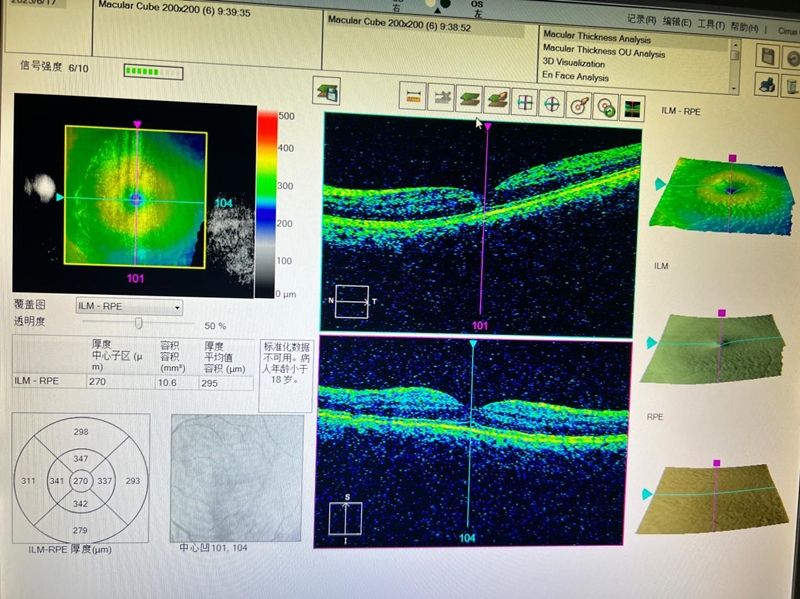The height and width of the screenshot is (599, 800).
Task: Click the grayscale fundus thumbnail image
Action: (236, 477)
